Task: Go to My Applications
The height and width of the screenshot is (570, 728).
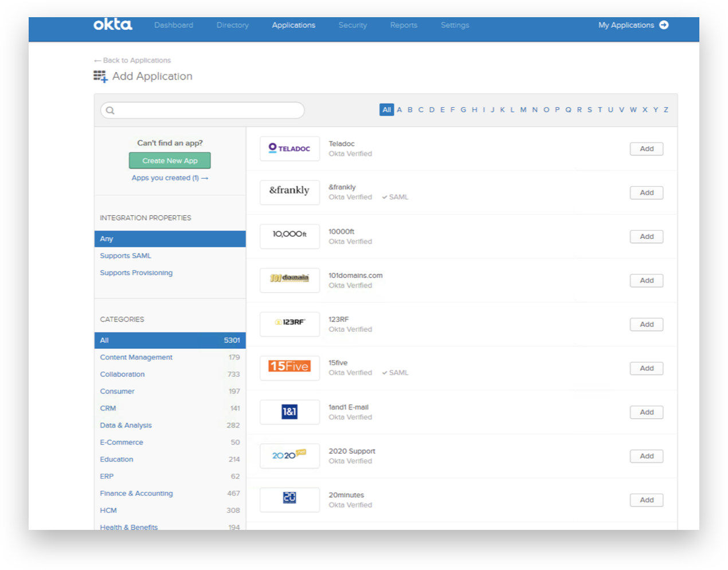Action: click(633, 25)
